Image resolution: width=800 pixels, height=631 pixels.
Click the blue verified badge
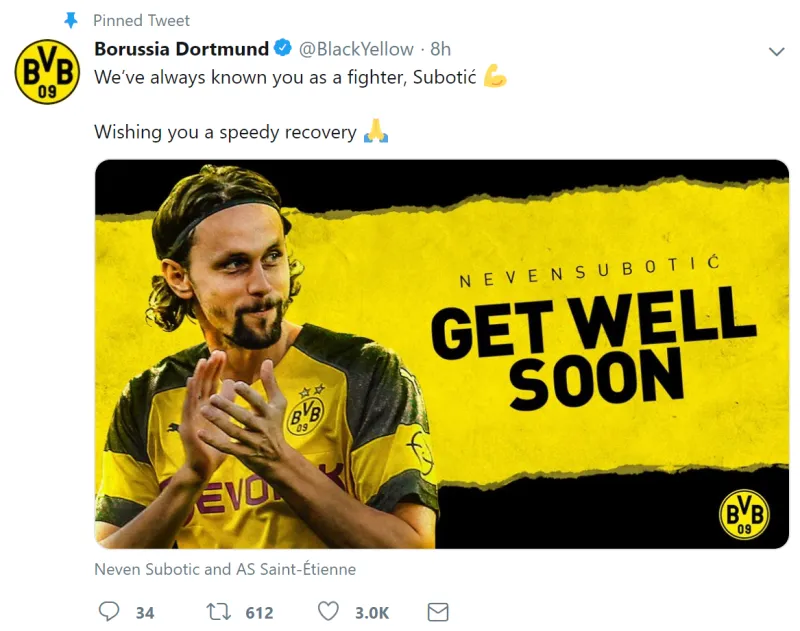283,48
